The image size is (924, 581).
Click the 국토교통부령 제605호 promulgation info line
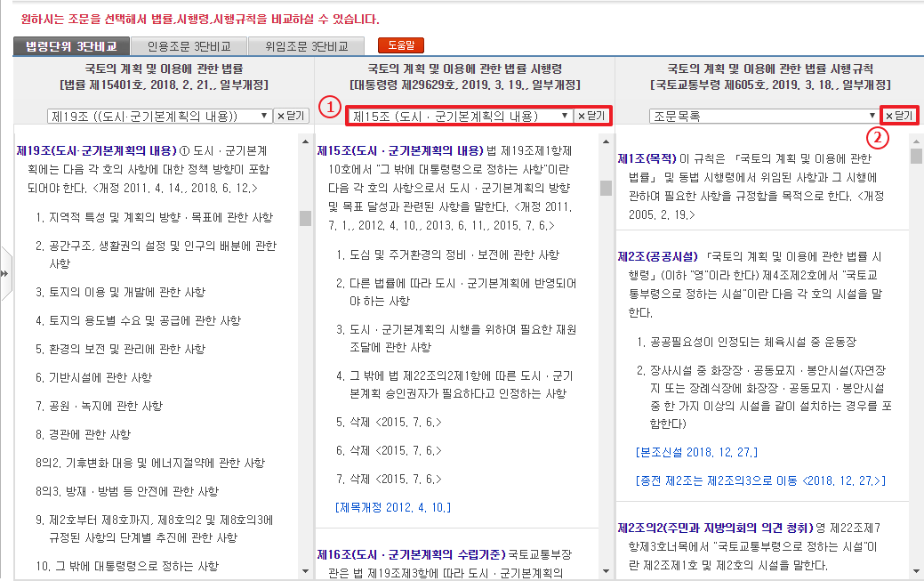pos(770,85)
